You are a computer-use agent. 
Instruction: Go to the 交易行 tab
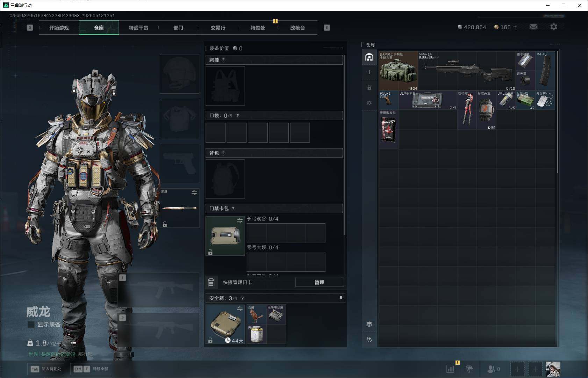(x=218, y=28)
